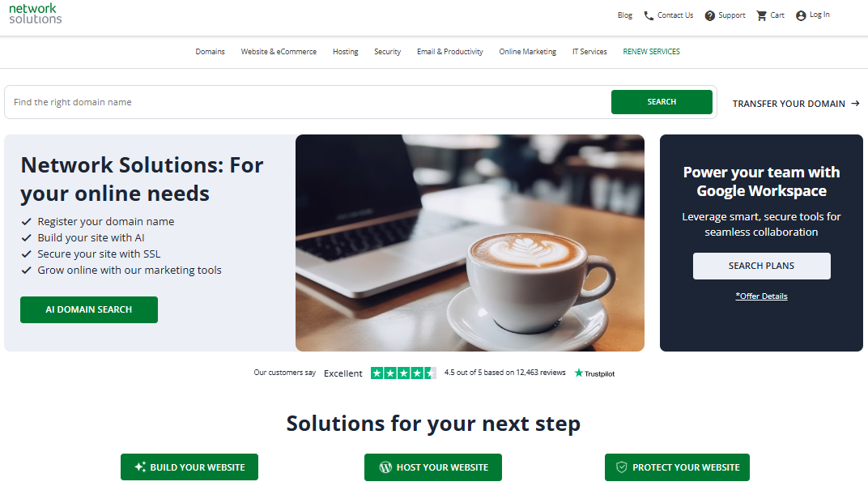Click the Trustpilot star rating icons
Viewport: 868px width, 486px height.
coord(403,373)
